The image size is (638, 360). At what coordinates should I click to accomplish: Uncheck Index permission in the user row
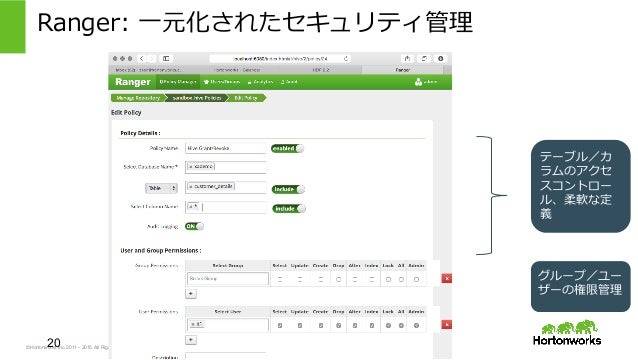point(371,325)
